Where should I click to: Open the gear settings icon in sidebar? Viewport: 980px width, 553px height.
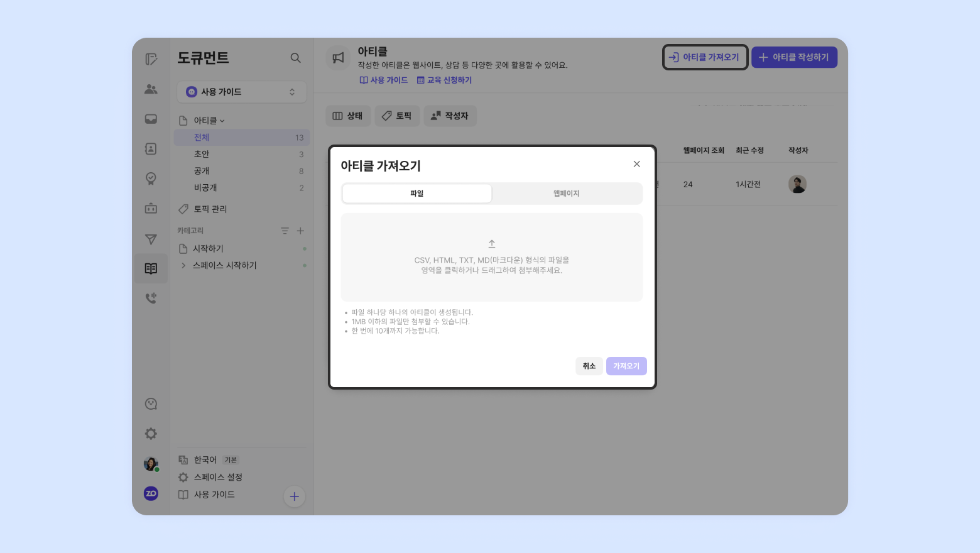151,434
